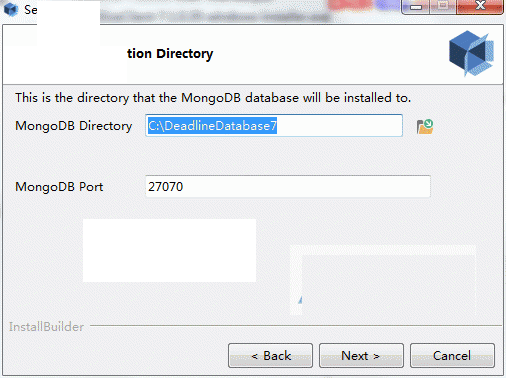The image size is (506, 378).
Task: Focus the MongoDB Directory path field
Action: point(274,126)
